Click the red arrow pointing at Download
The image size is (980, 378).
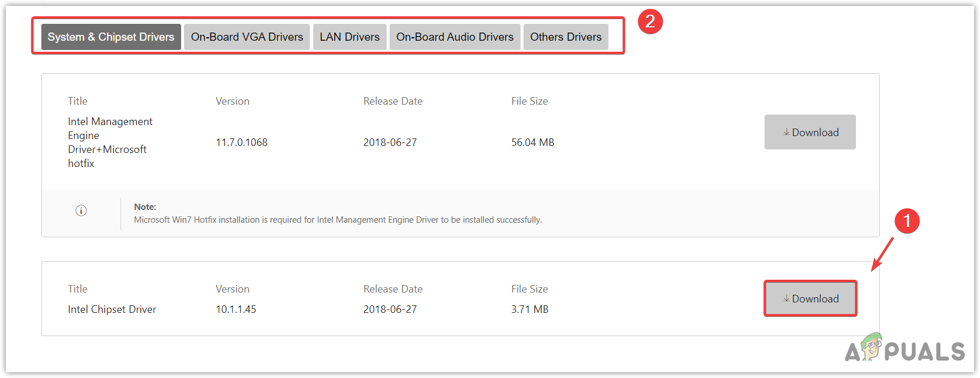click(882, 254)
